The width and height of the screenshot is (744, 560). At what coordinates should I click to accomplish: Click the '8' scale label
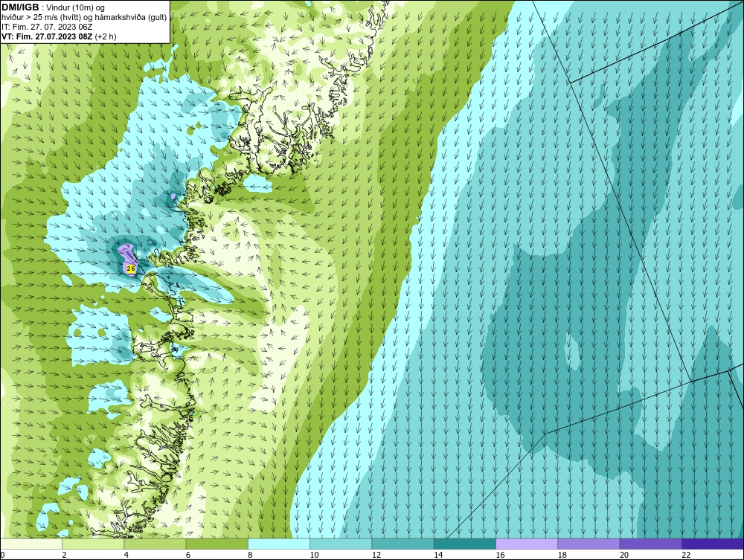pyautogui.click(x=250, y=556)
